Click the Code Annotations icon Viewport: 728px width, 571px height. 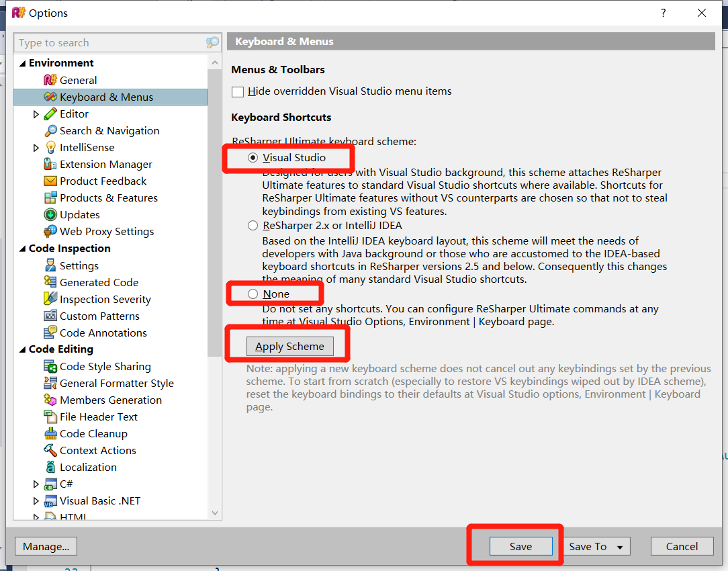click(x=50, y=333)
